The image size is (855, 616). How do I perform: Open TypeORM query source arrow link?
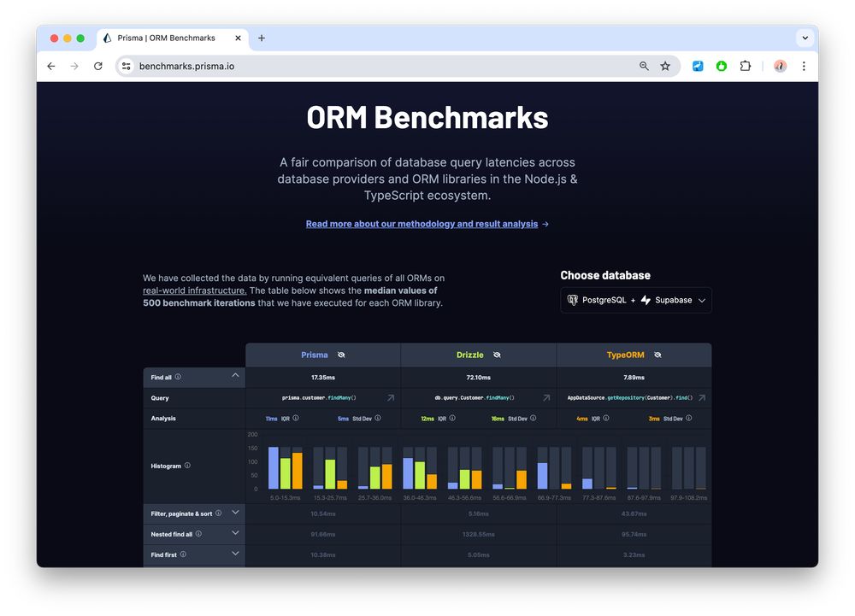[x=702, y=397]
